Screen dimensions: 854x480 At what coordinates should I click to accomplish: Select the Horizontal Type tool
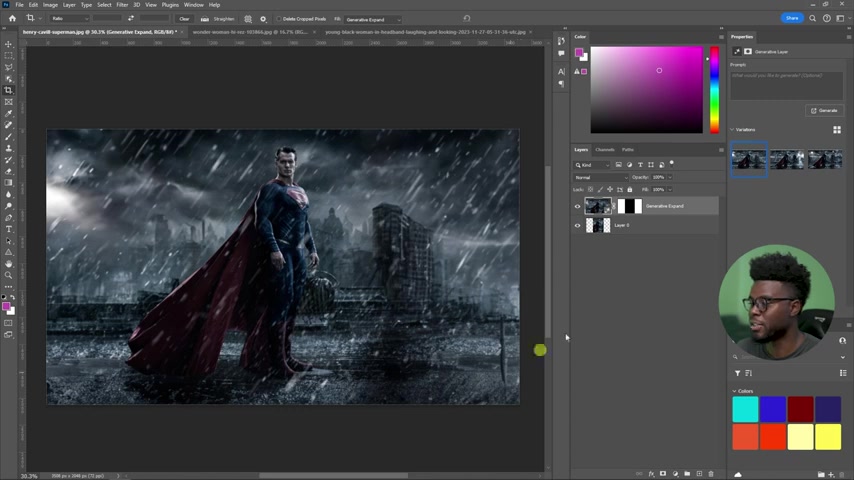[8, 229]
